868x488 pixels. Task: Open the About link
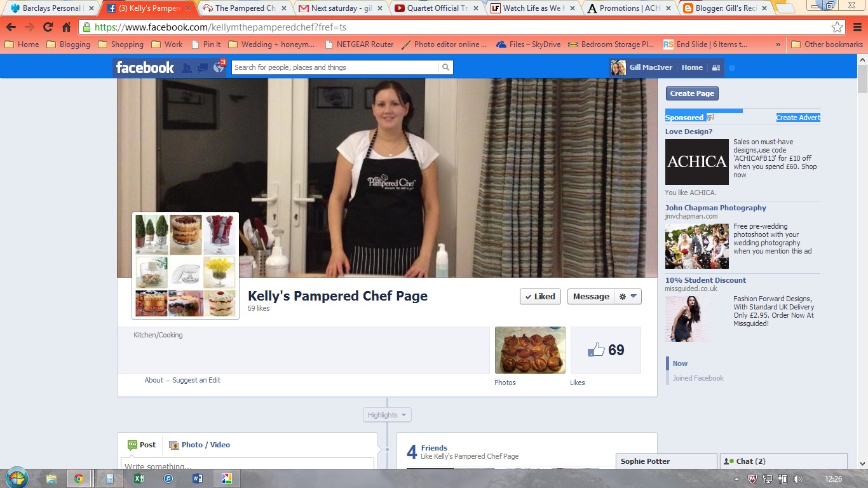tap(154, 380)
